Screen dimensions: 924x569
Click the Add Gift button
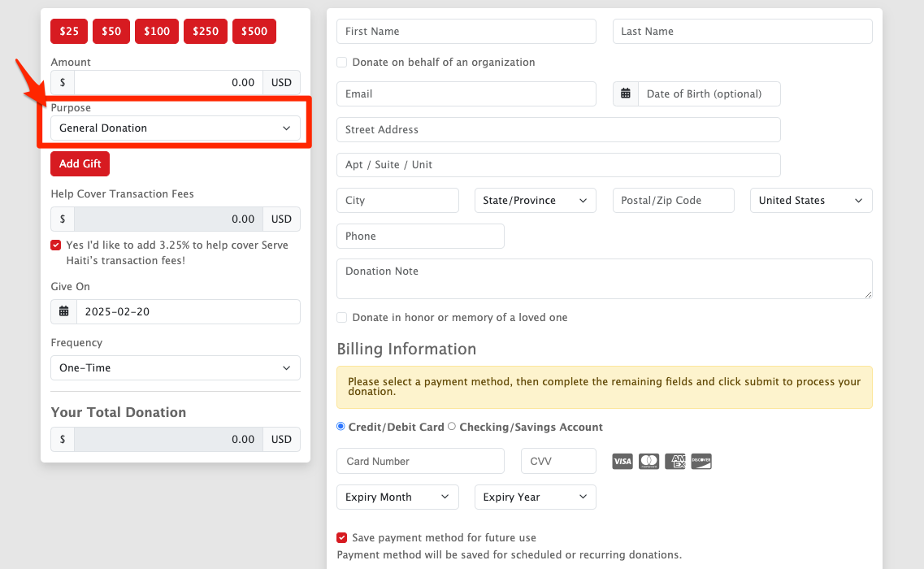pos(80,164)
